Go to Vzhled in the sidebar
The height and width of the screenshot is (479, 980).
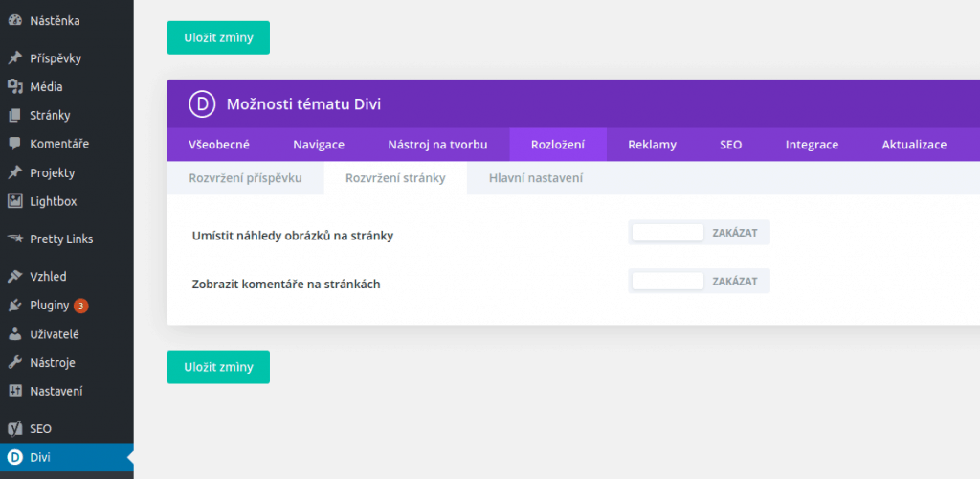click(67, 277)
